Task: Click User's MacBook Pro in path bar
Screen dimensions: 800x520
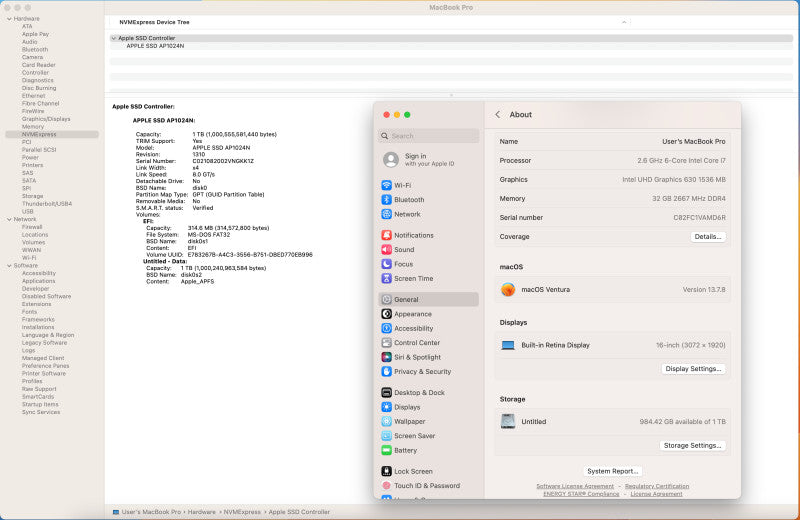Action: (x=151, y=512)
